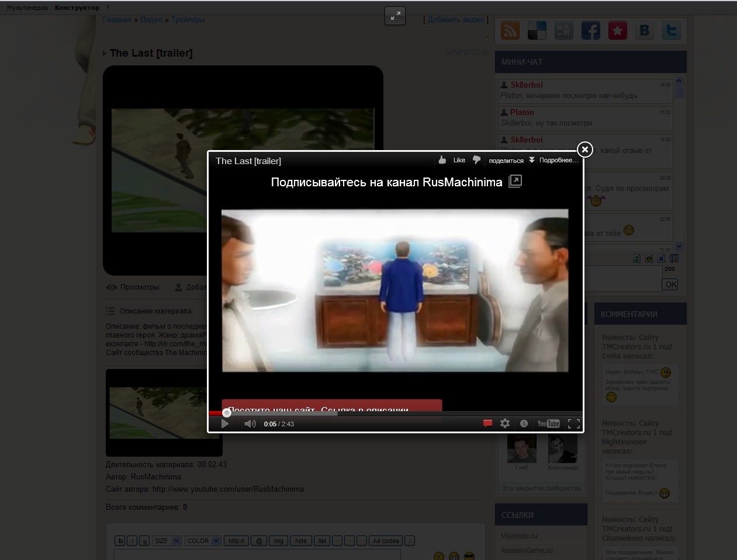Open the SIZE dropdown
Screen dimensions: 737x560
click(167, 541)
